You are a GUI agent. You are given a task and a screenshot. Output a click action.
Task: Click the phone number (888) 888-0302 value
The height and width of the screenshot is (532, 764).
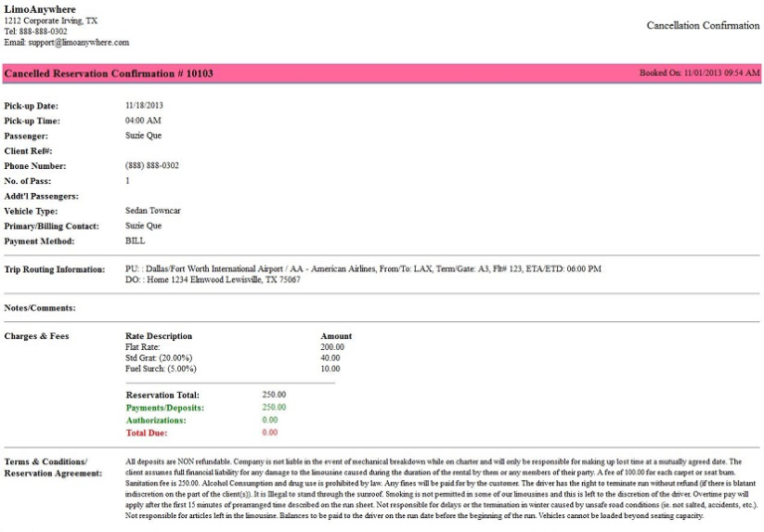click(152, 165)
